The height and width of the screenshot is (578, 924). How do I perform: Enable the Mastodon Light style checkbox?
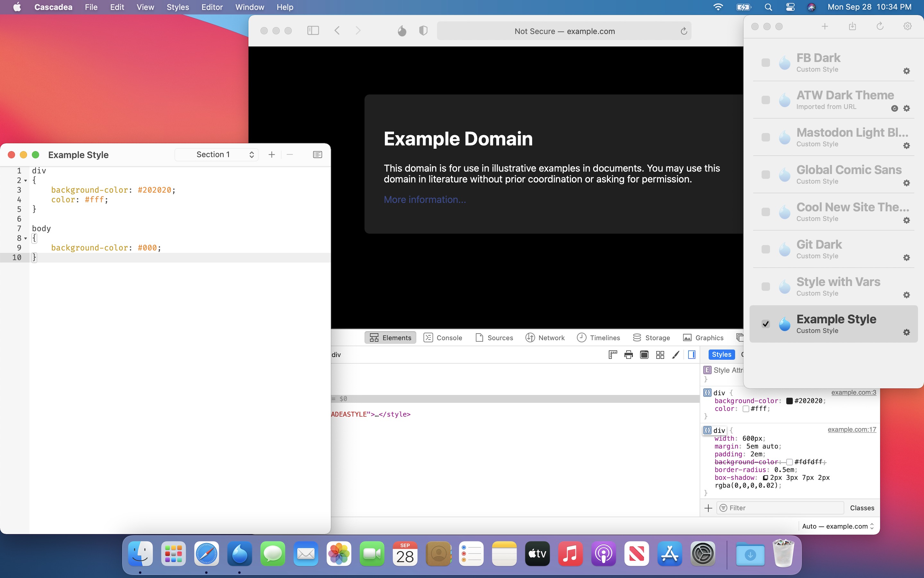pyautogui.click(x=766, y=137)
